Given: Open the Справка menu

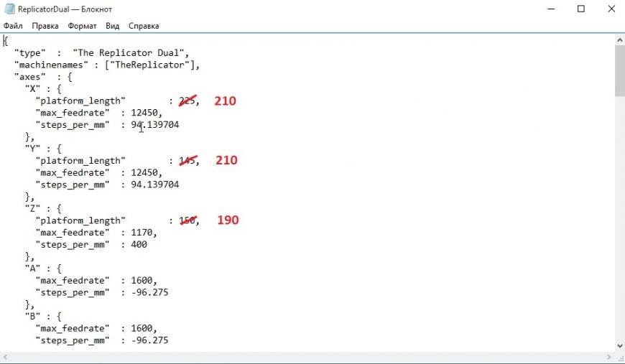Looking at the screenshot, I should [x=144, y=26].
